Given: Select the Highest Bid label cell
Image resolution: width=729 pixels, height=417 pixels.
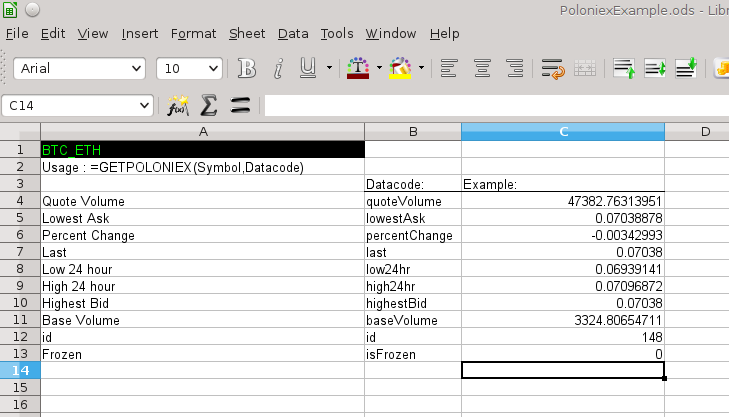Looking at the screenshot, I should 203,303.
